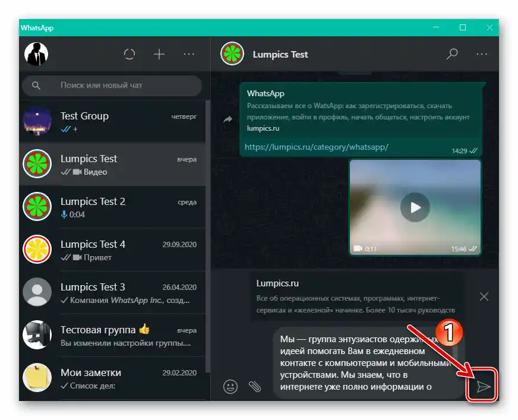Open the emoji picker
The height and width of the screenshot is (420, 518).
click(x=230, y=386)
